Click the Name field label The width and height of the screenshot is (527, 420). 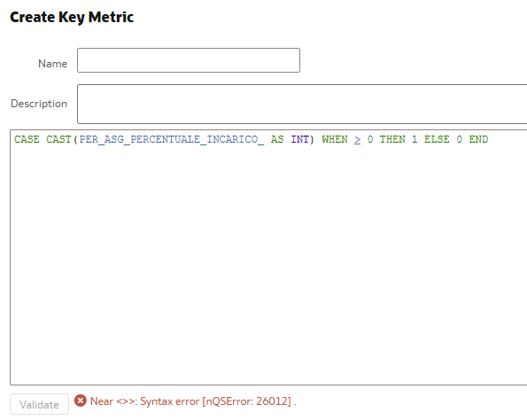(53, 64)
